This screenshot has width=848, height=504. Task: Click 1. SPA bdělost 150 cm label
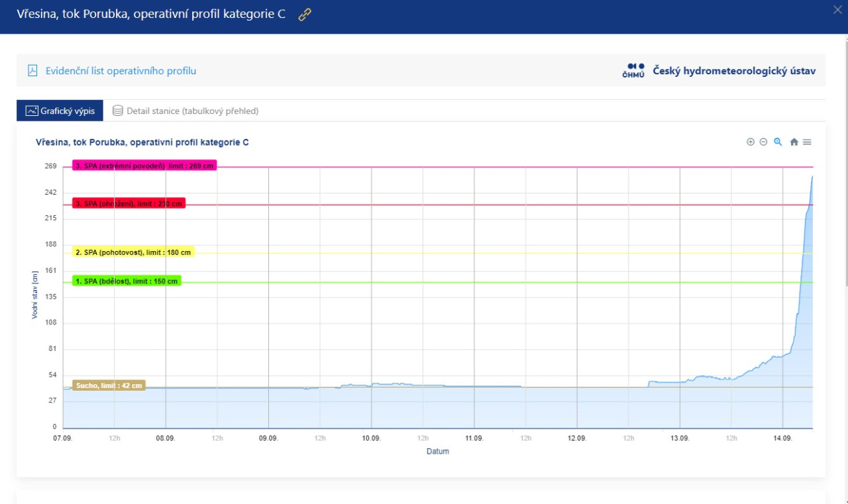(127, 281)
